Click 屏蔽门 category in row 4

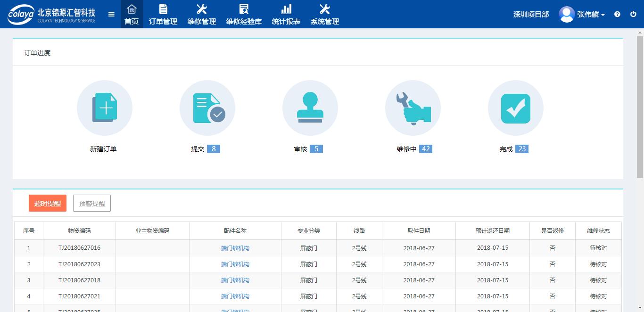click(x=309, y=296)
